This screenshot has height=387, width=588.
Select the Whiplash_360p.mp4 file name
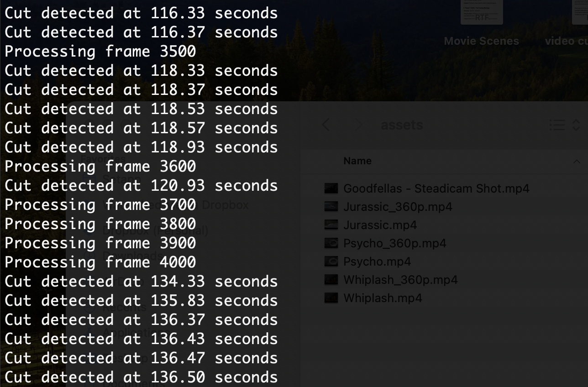(400, 280)
